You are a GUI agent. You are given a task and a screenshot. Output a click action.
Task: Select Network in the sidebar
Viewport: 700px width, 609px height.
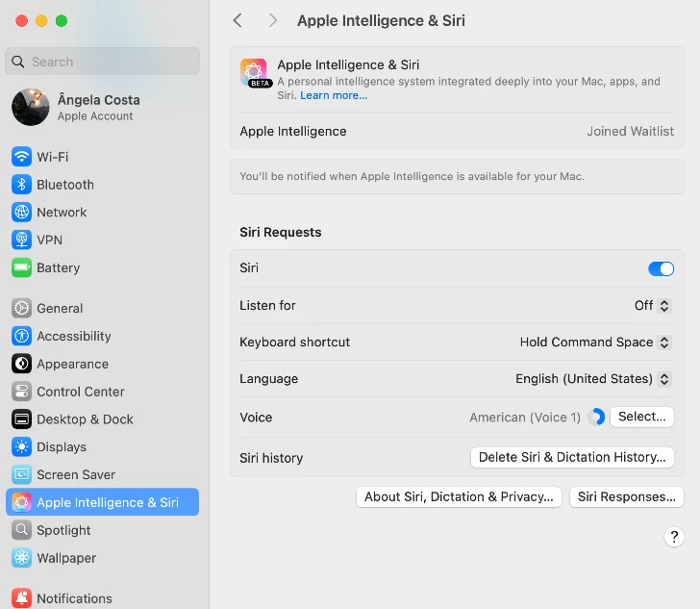click(x=102, y=213)
